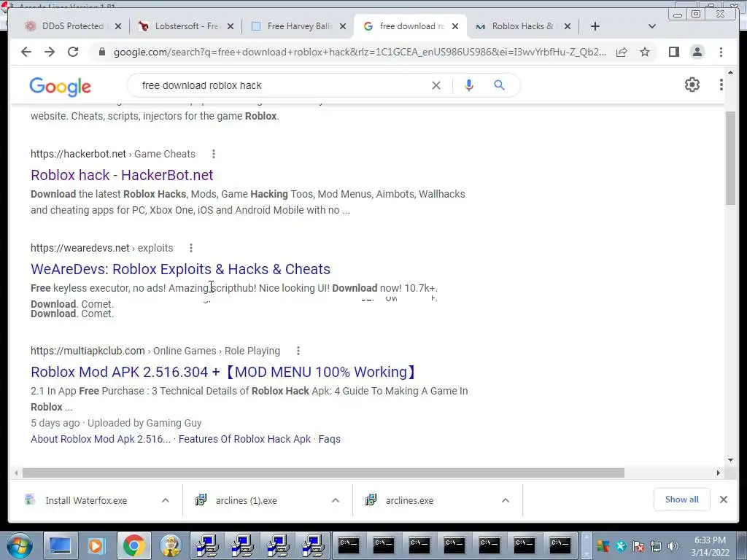This screenshot has height=560, width=747.
Task: Go to the Google homepage logo
Action: pos(60,86)
